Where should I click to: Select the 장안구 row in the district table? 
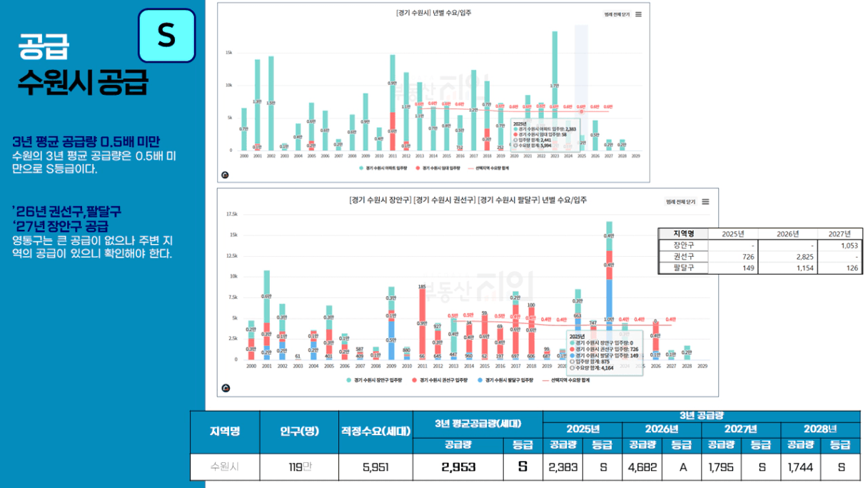[x=760, y=245]
